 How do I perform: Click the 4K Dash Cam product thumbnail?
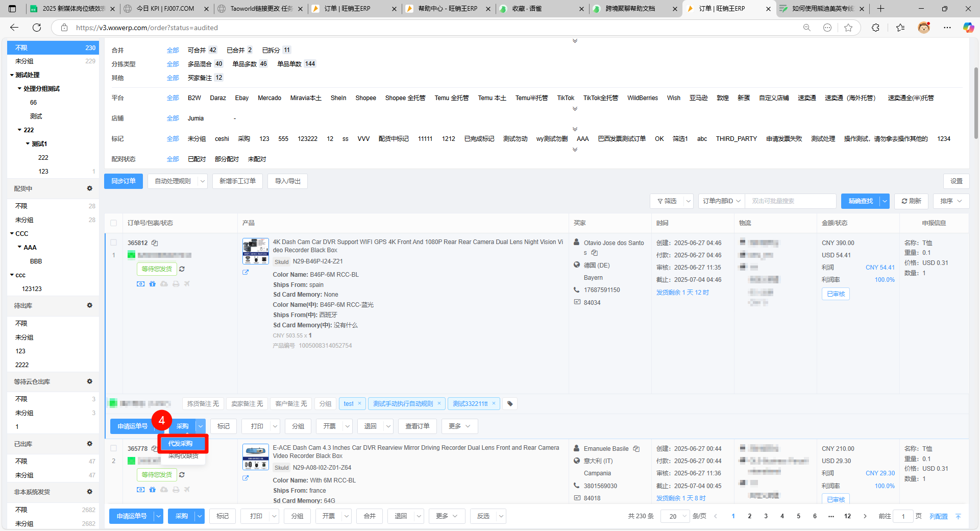255,251
